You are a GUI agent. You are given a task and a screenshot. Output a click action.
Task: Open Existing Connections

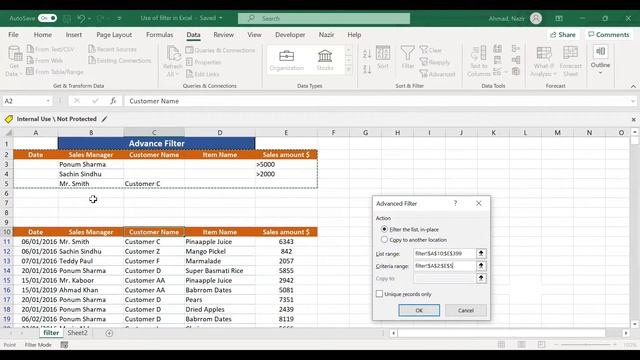pyautogui.click(x=120, y=60)
